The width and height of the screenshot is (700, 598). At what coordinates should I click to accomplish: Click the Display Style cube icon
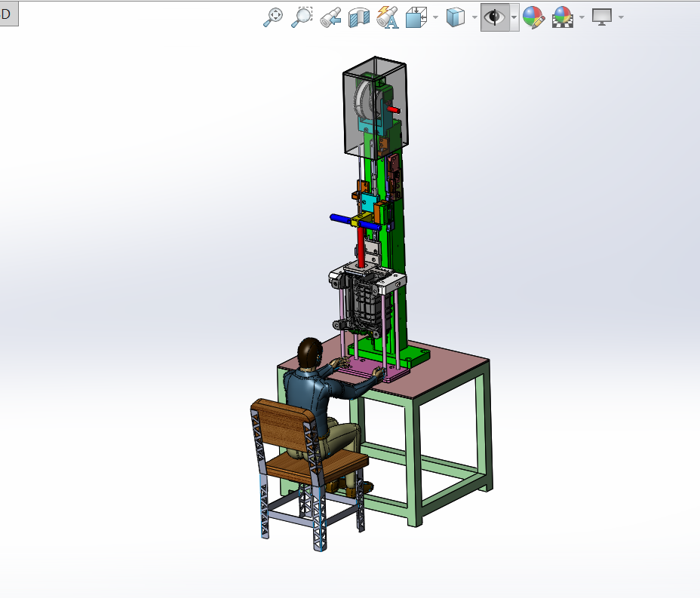click(456, 17)
